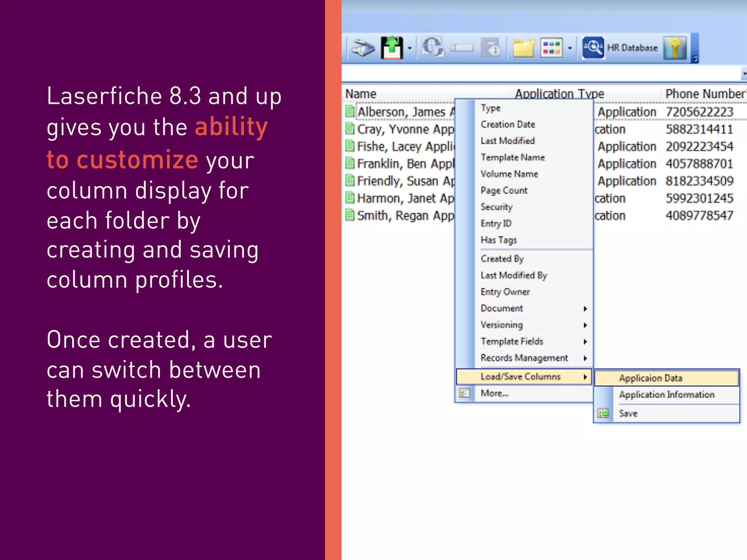
Task: Expand the toolbar options overflow arrow
Action: click(x=695, y=58)
